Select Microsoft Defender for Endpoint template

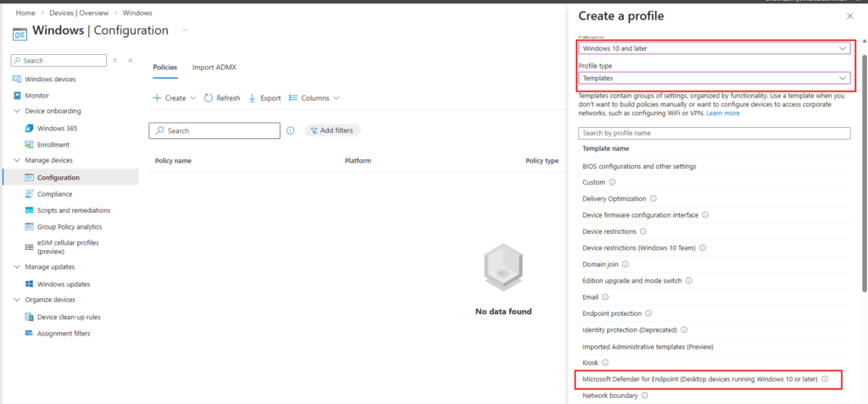click(699, 379)
